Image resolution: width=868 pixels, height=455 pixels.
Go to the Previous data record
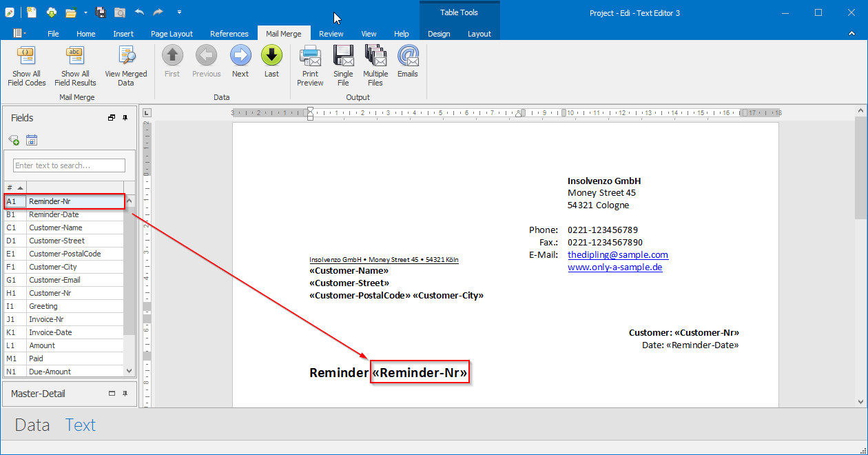[x=207, y=62]
